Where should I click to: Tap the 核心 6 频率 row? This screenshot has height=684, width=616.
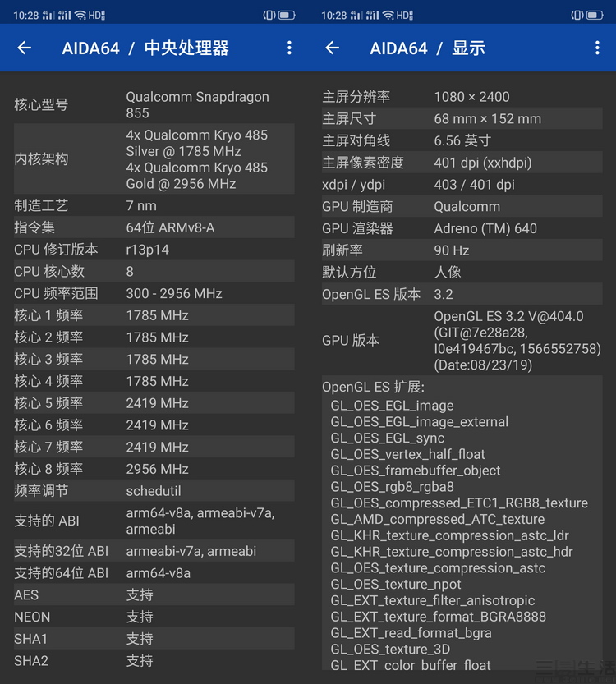(x=154, y=425)
